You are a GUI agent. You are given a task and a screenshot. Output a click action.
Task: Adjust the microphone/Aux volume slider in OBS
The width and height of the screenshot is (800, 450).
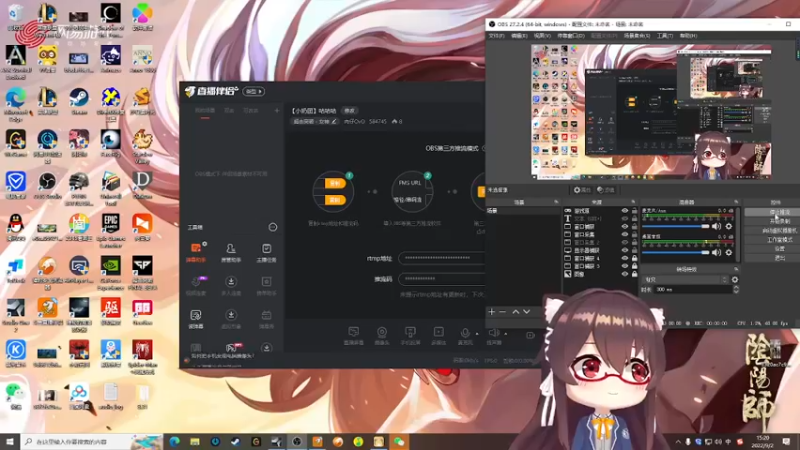point(676,226)
